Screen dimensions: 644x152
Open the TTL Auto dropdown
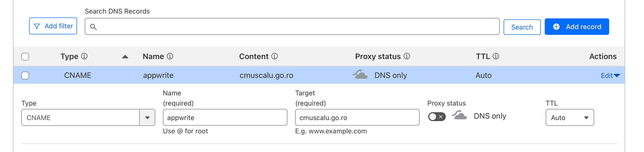click(x=569, y=117)
